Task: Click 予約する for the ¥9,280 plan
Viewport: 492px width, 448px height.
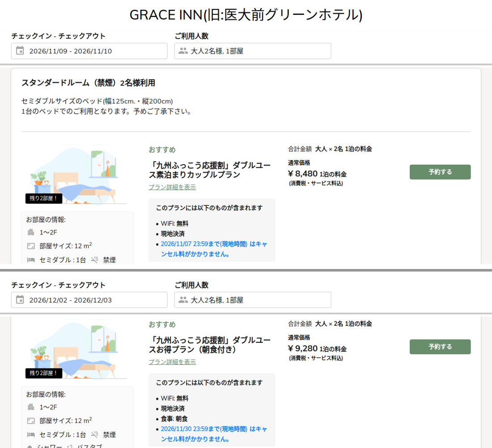Action: tap(440, 346)
